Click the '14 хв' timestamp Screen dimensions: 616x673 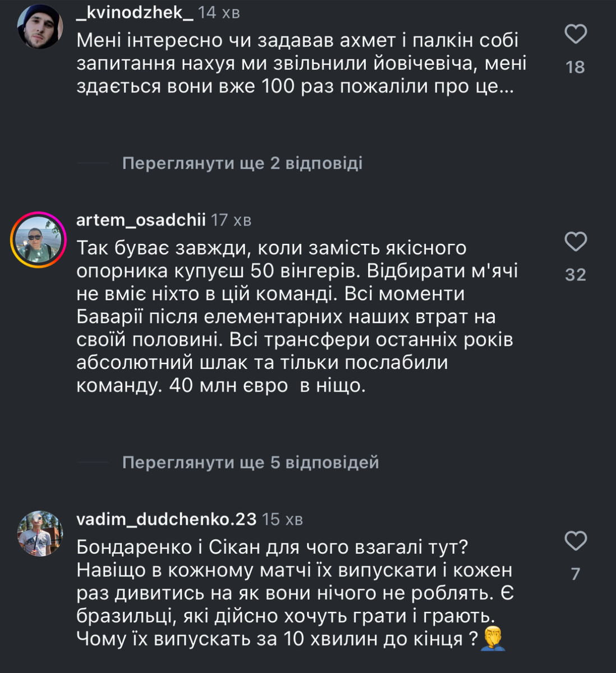point(219,12)
